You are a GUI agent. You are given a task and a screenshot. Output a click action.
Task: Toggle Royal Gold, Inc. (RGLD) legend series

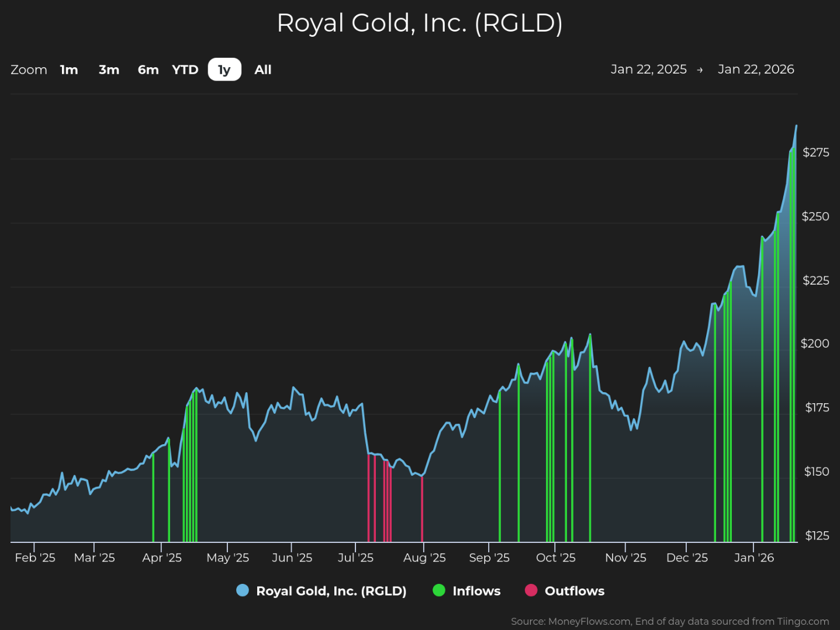click(x=322, y=591)
